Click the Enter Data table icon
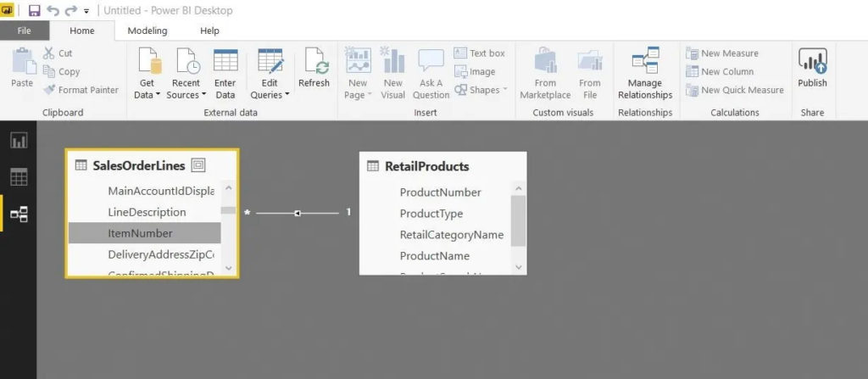The image size is (868, 379). [225, 60]
